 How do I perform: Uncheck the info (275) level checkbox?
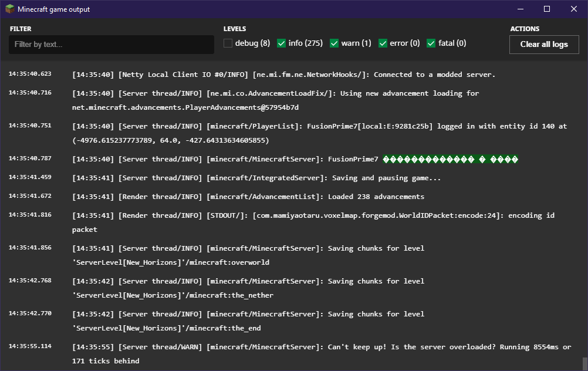click(282, 43)
